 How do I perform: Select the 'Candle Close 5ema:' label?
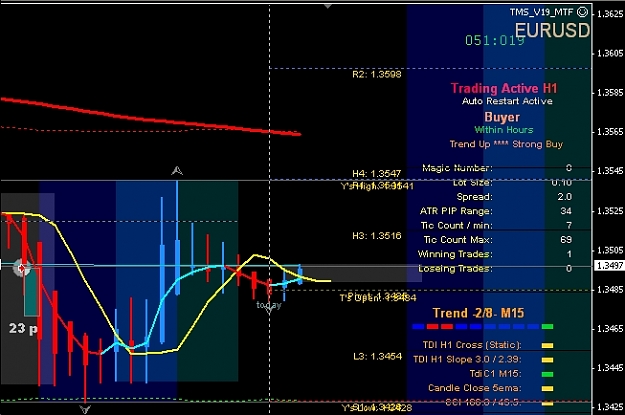[475, 388]
